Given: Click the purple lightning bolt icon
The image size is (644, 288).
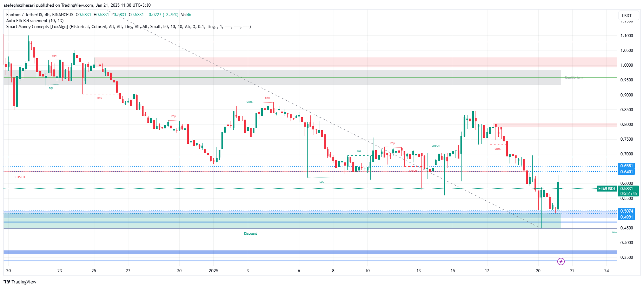Looking at the screenshot, I should [561, 261].
